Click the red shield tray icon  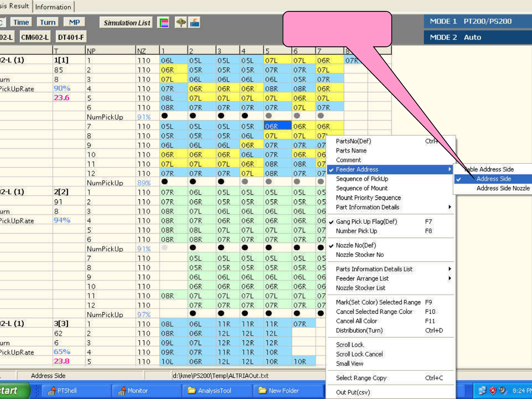(x=492, y=390)
